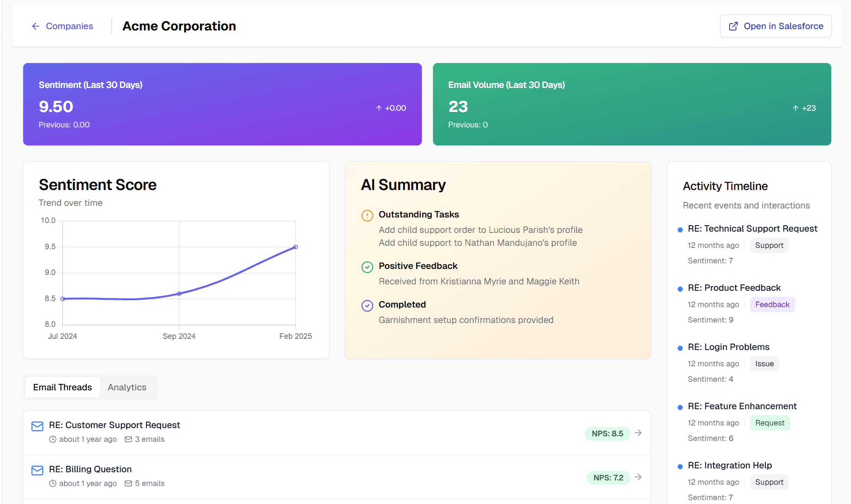The width and height of the screenshot is (851, 504).
Task: Click the Completed status circle icon
Action: point(367,306)
